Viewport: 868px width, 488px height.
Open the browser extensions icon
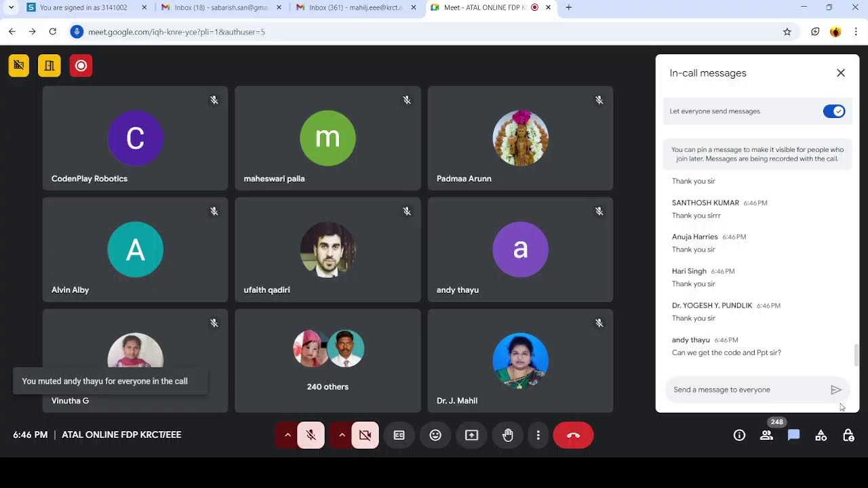click(815, 31)
